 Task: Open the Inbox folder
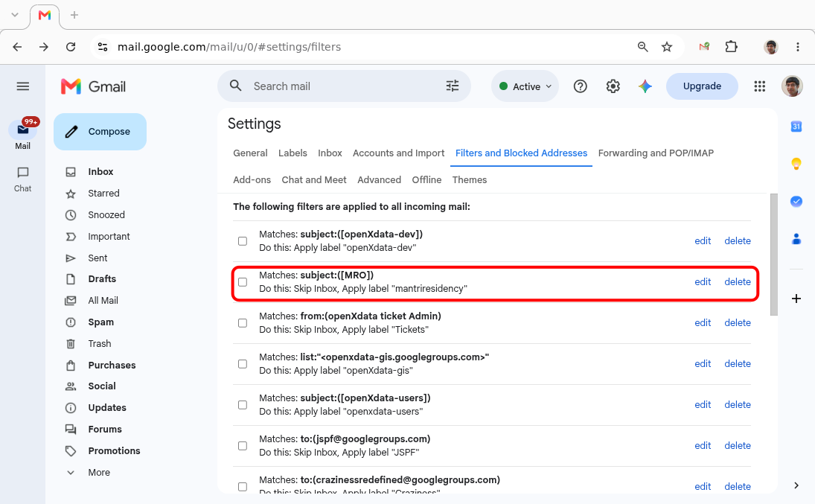(100, 172)
